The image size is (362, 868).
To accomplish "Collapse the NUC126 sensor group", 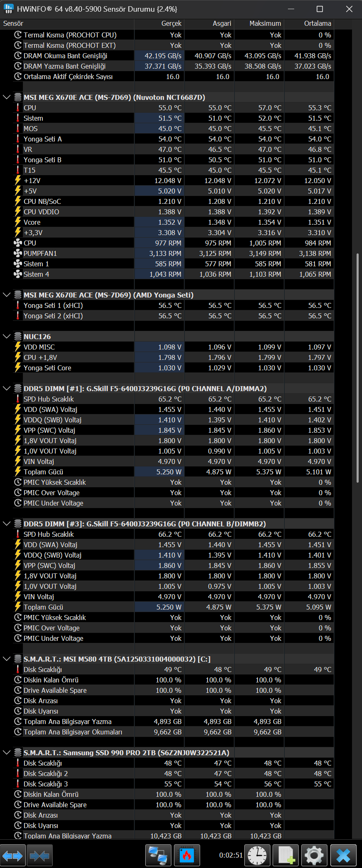I will pyautogui.click(x=7, y=337).
